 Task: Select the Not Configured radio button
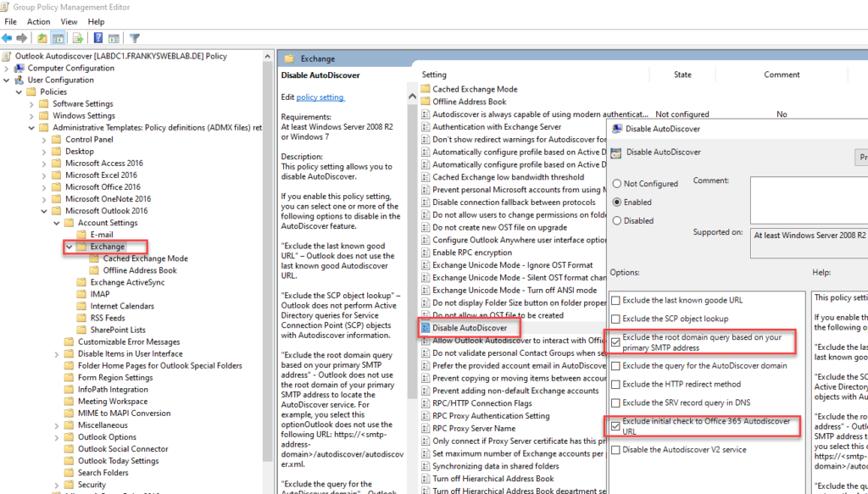point(617,184)
